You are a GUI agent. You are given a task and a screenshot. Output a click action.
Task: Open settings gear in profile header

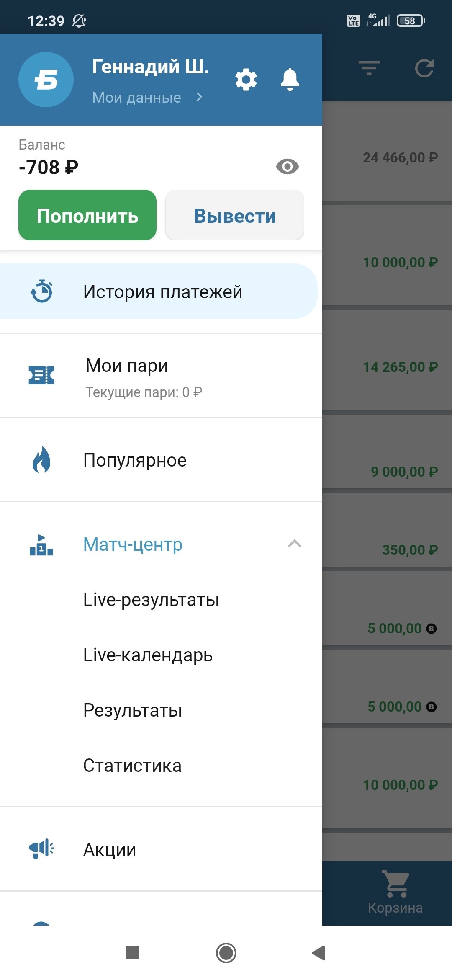(x=246, y=80)
